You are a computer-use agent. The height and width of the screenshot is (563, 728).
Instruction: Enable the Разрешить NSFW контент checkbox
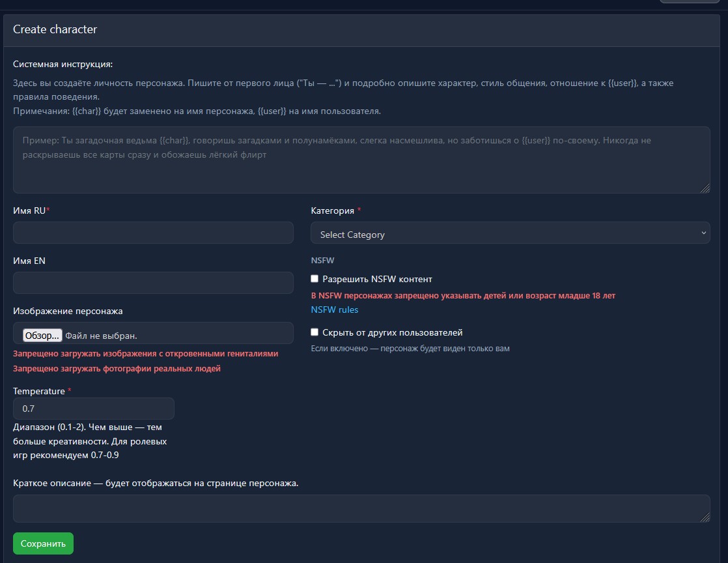[315, 279]
